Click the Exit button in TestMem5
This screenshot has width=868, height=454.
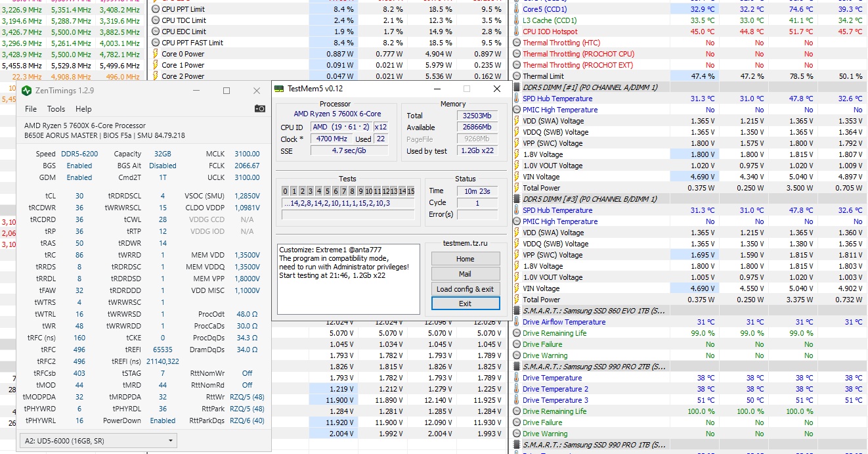(x=466, y=304)
